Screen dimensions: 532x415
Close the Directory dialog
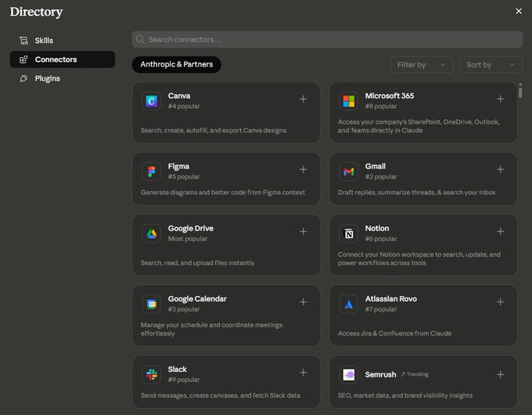[x=519, y=11]
